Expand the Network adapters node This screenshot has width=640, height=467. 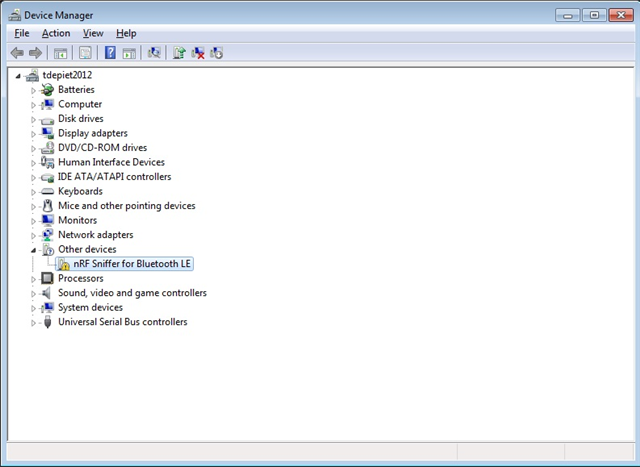(33, 236)
